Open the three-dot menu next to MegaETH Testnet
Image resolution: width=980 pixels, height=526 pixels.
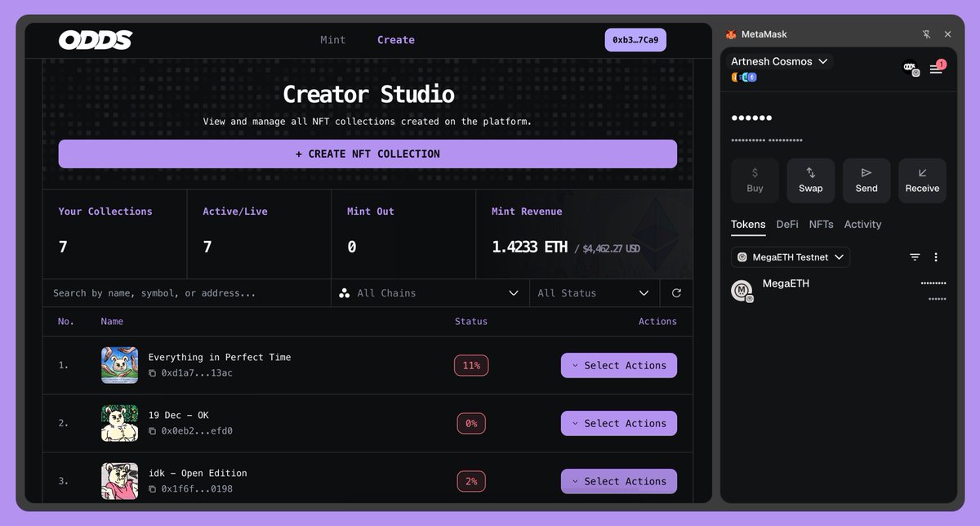(x=935, y=256)
